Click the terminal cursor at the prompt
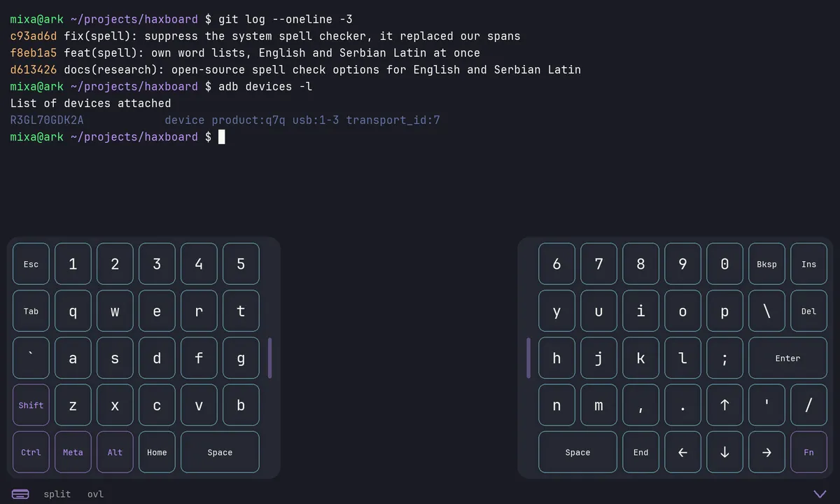This screenshot has height=504, width=840. pyautogui.click(x=222, y=136)
